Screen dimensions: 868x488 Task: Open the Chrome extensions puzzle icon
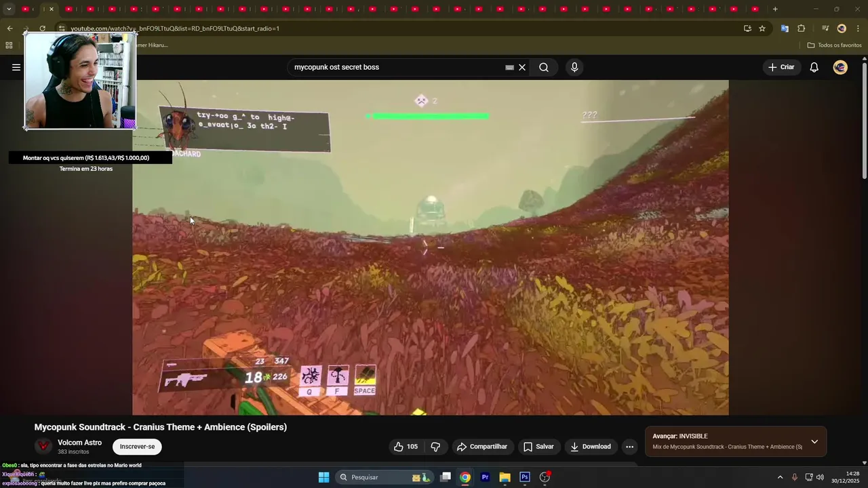[801, 28]
